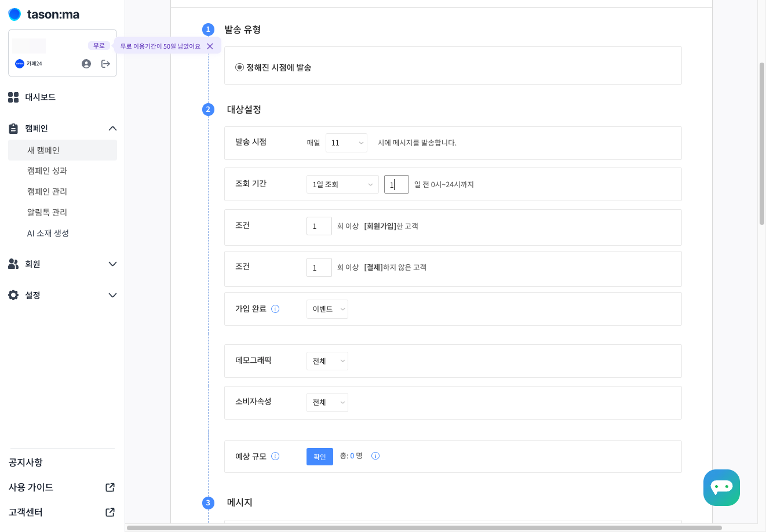
Task: Click the 캠페인 clipboard icon
Action: tap(13, 129)
